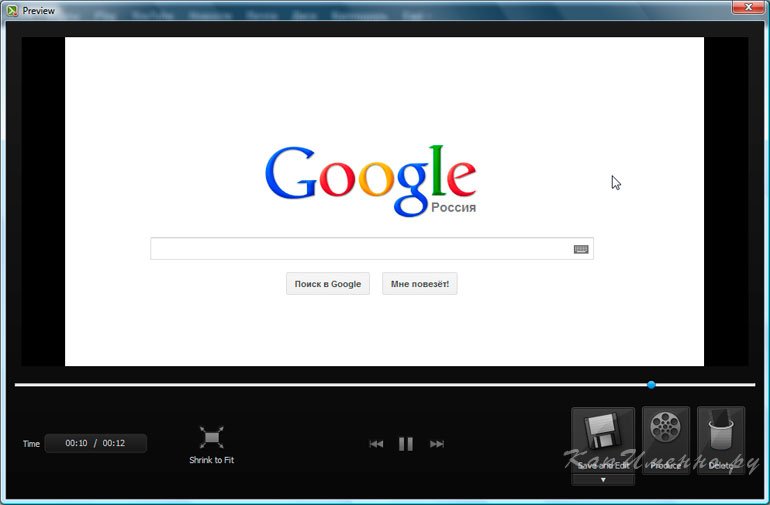Click the blue playhead on the timeline
This screenshot has height=505, width=770.
651,385
